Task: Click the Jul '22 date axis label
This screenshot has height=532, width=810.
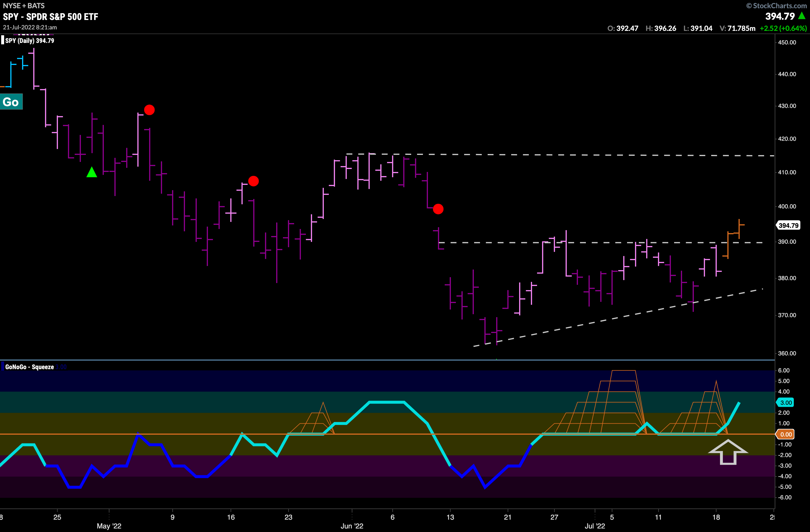Action: pyautogui.click(x=595, y=526)
